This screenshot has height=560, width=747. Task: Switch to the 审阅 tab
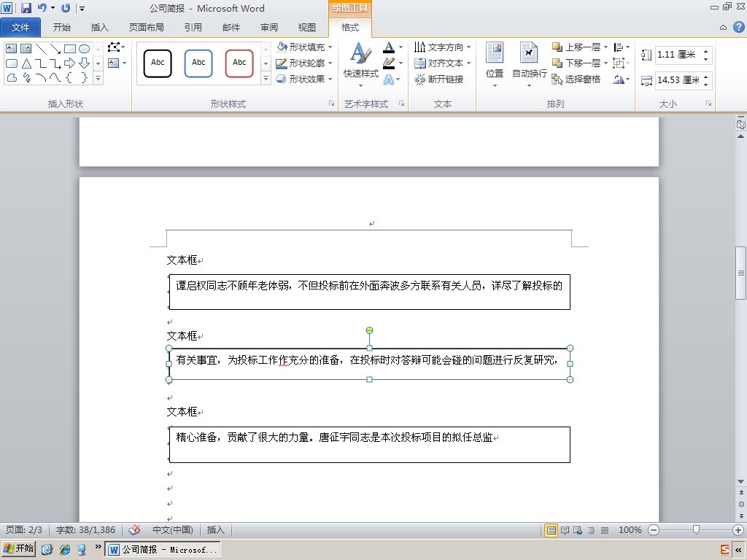coord(269,27)
